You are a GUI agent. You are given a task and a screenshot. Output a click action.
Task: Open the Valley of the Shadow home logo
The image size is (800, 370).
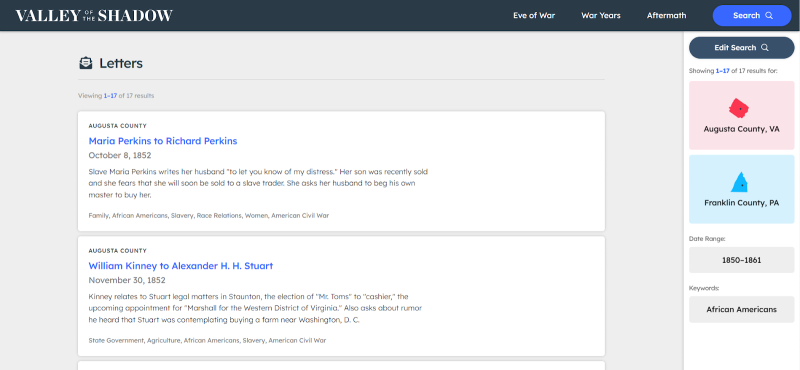(x=94, y=15)
